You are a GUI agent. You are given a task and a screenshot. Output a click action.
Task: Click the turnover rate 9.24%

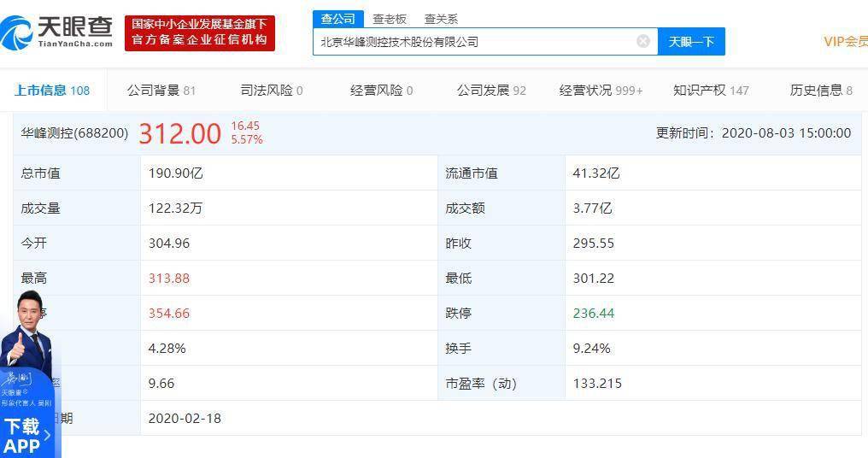tap(591, 349)
